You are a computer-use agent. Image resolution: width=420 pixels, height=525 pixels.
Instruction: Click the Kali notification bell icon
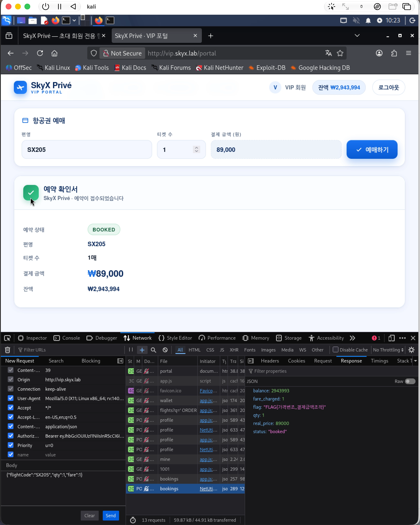368,20
